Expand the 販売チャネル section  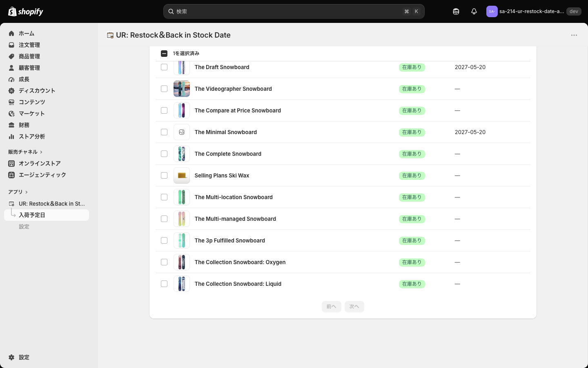pos(25,152)
